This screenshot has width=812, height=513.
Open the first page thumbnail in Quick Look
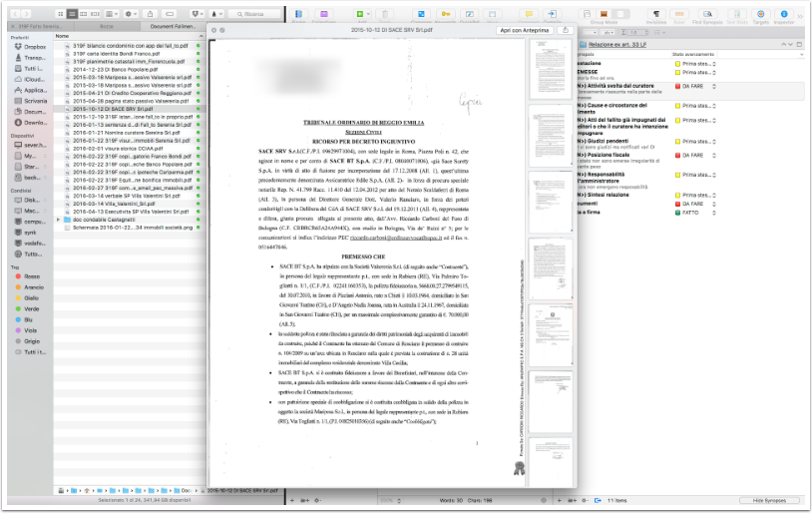(x=550, y=70)
